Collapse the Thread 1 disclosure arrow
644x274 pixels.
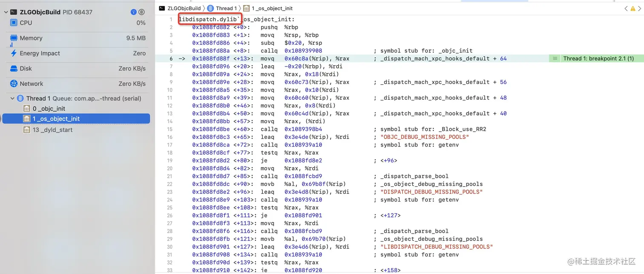point(12,98)
